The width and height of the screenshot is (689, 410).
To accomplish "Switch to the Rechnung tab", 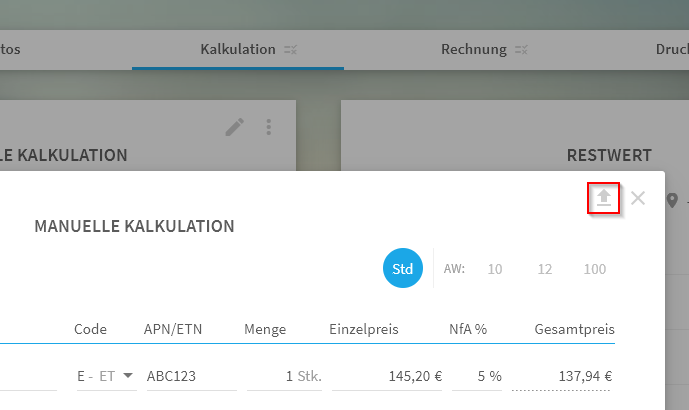I will (x=474, y=50).
